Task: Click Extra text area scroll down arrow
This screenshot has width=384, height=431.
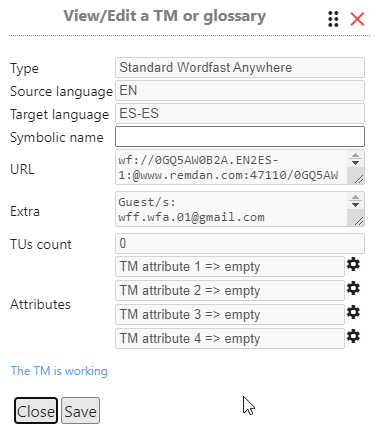Action: click(355, 204)
